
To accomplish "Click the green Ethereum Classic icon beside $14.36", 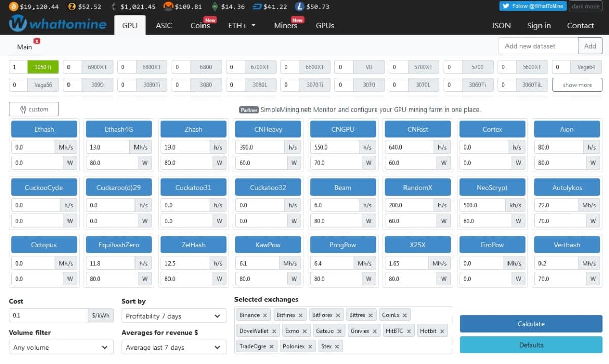I will point(215,6).
